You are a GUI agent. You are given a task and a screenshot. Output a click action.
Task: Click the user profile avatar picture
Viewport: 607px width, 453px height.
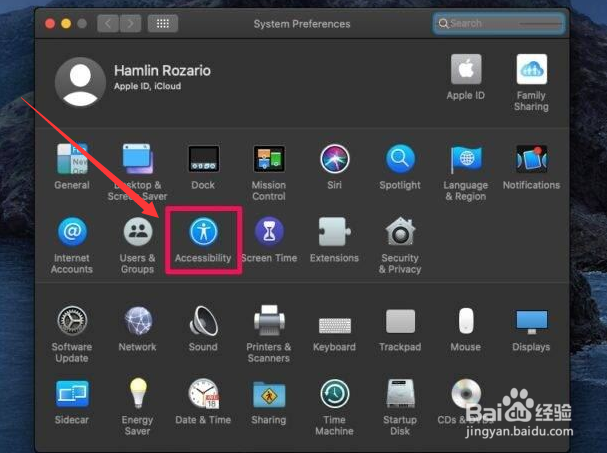pos(81,82)
